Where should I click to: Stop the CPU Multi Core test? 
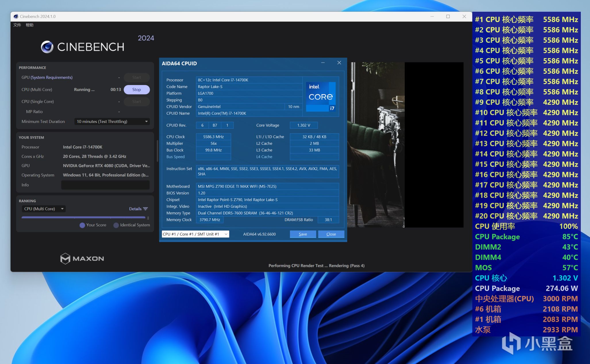[x=137, y=90]
